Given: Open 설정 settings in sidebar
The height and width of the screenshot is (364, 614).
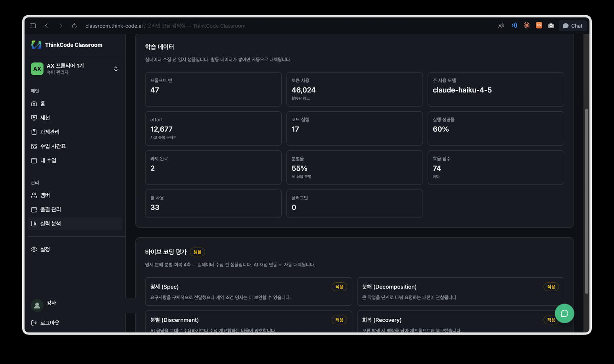Looking at the screenshot, I should 75,249.
